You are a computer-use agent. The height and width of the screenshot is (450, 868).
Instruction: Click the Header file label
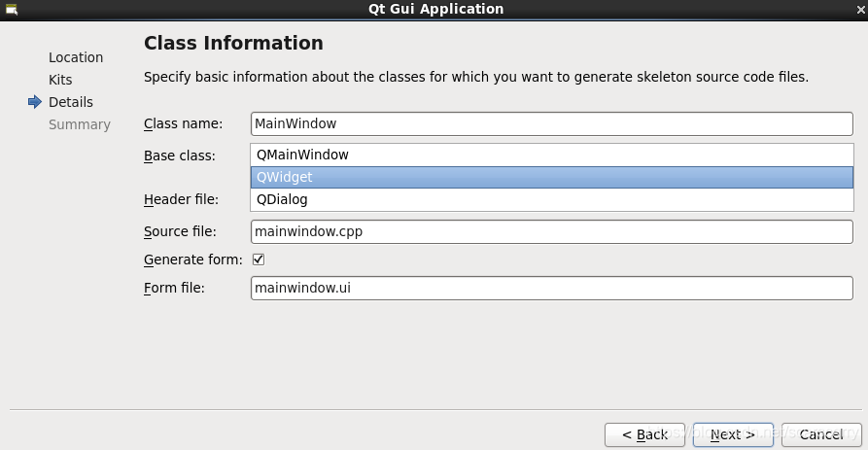(x=181, y=199)
